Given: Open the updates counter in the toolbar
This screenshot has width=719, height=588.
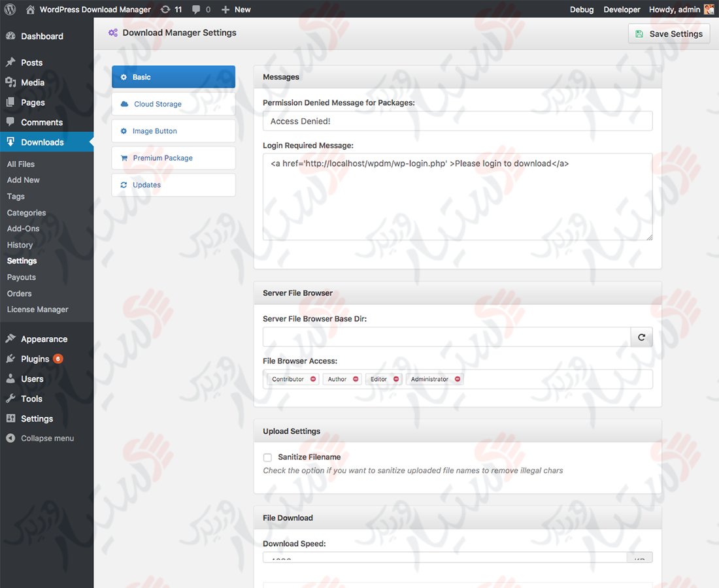Looking at the screenshot, I should click(171, 9).
